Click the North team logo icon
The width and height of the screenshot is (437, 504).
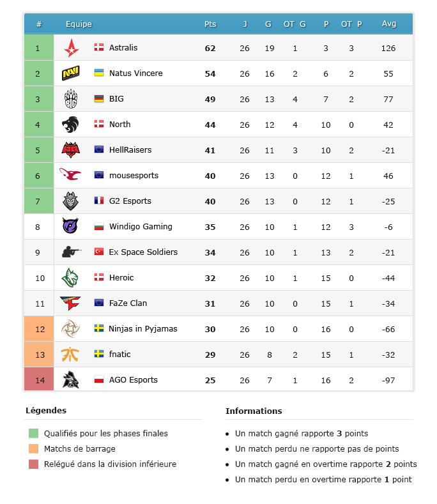click(x=70, y=125)
